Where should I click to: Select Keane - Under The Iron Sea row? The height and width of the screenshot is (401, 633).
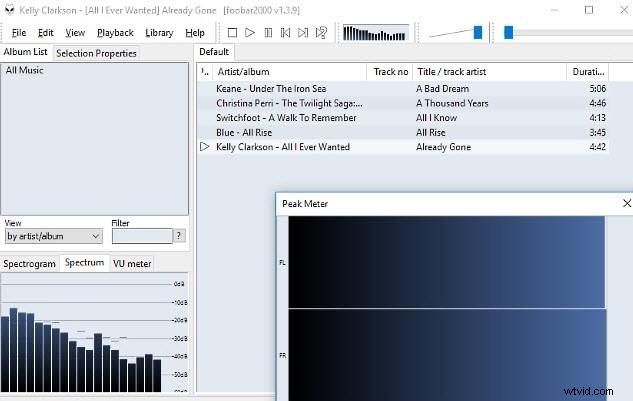click(402, 88)
